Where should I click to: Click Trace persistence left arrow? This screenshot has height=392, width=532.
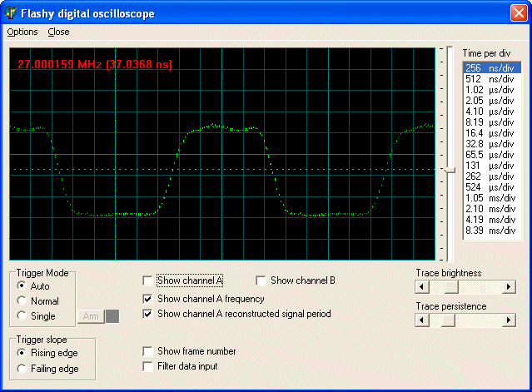click(x=422, y=320)
